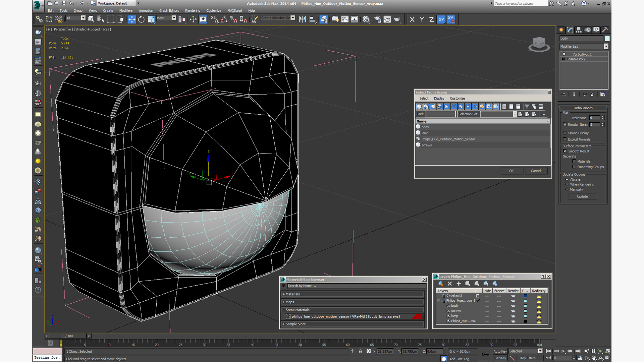The height and width of the screenshot is (362, 644).
Task: Click the Mirror tool icon
Action: tap(303, 19)
